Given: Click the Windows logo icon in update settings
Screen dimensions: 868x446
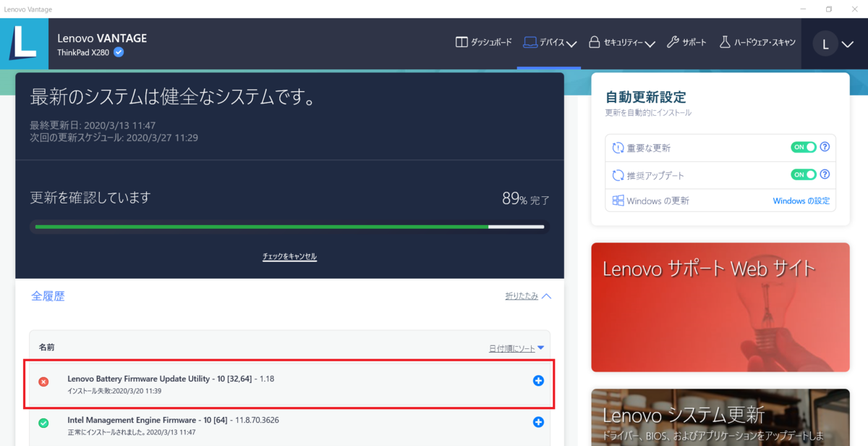Looking at the screenshot, I should 618,201.
